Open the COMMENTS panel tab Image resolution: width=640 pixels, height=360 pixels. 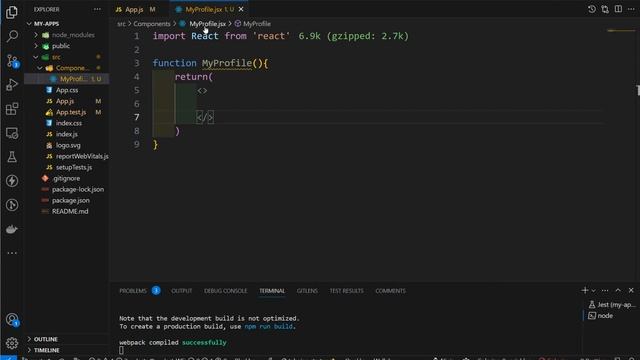coord(391,291)
